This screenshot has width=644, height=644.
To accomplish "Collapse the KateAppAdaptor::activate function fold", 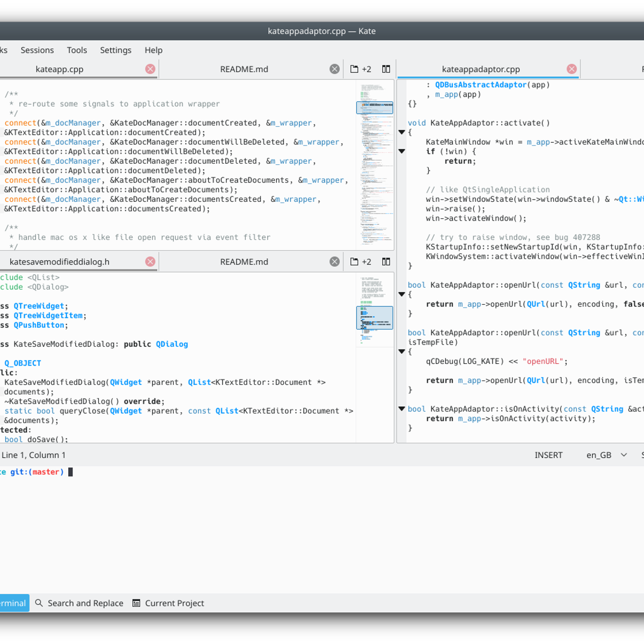I will [x=401, y=131].
